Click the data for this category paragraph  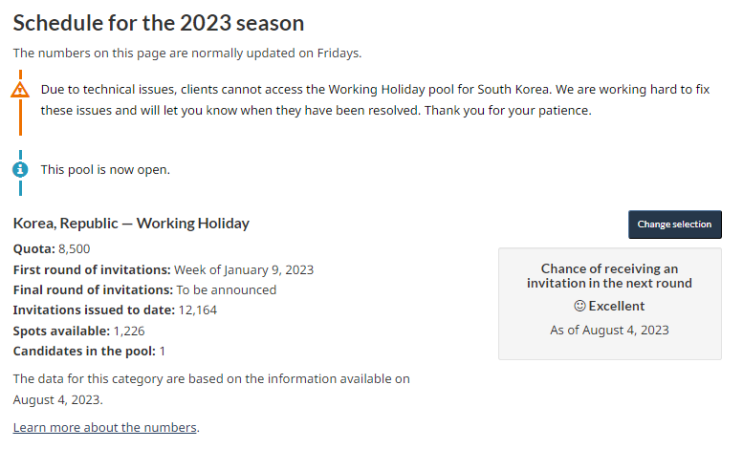pos(211,389)
